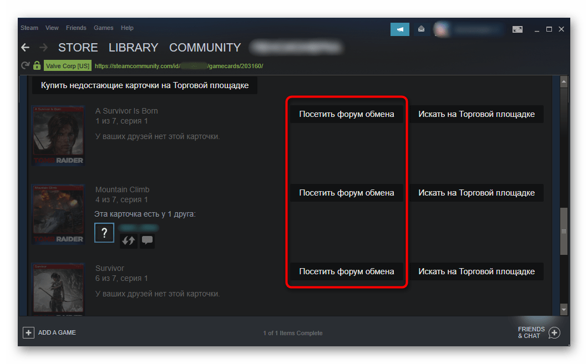Screen dimensions: 588x364
Task: Click the steamcommunity URL address
Action: pos(179,66)
